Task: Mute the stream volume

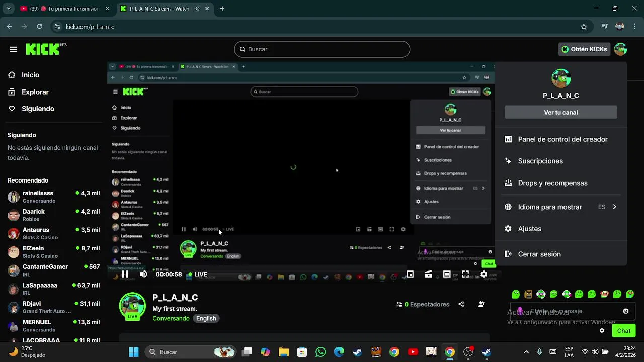Action: (143, 274)
